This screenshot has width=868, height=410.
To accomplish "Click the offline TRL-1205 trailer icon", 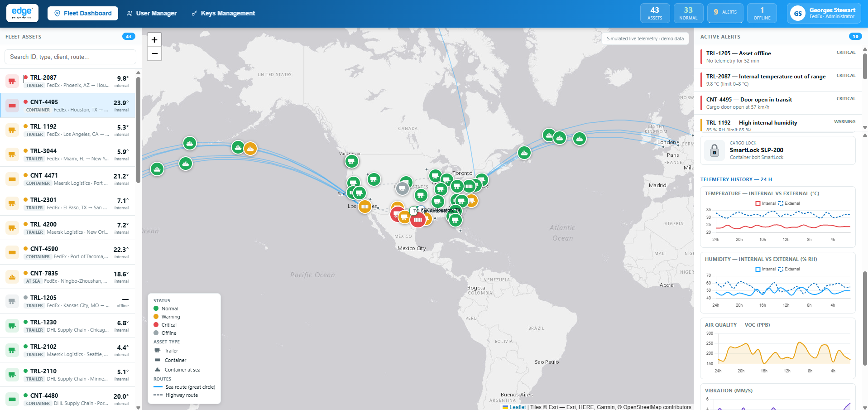I will click(x=12, y=301).
